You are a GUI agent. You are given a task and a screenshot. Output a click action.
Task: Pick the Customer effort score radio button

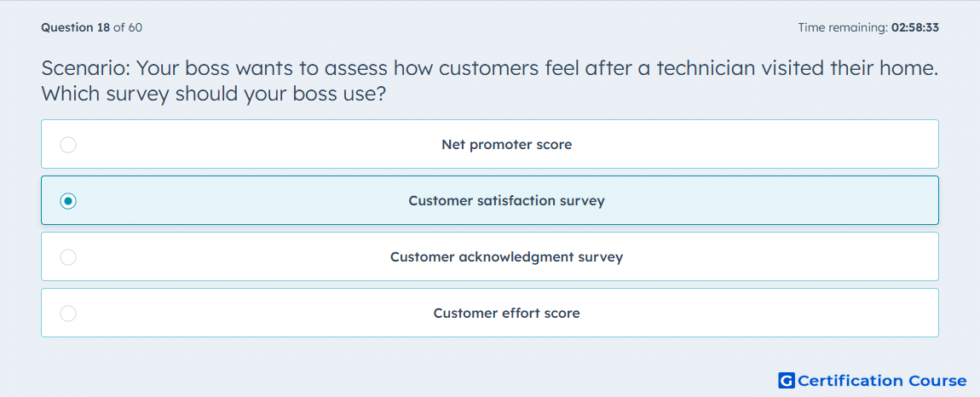pos(68,314)
